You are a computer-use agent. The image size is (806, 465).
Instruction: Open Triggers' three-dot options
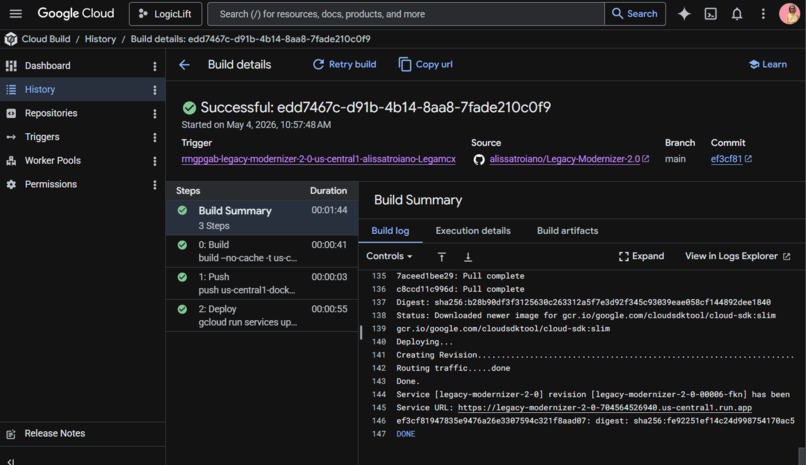tap(155, 137)
